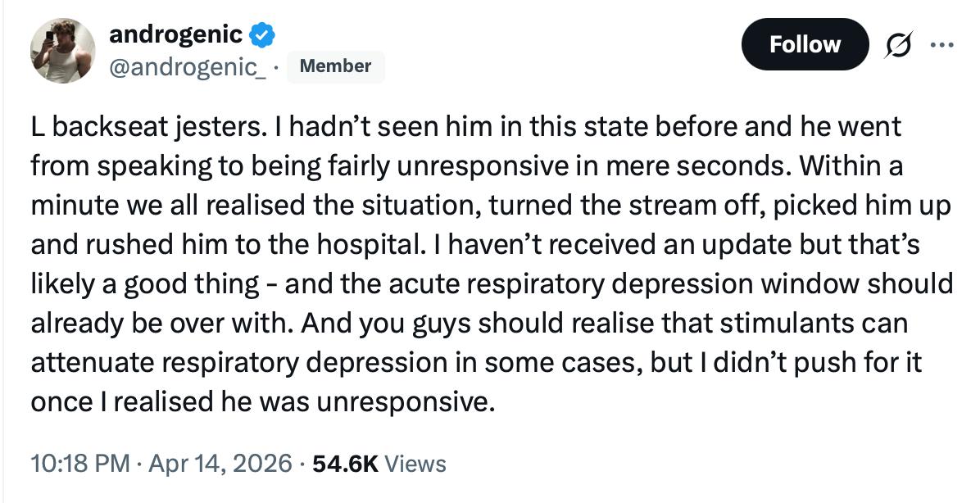
Task: Click the Member badge
Action: (335, 67)
